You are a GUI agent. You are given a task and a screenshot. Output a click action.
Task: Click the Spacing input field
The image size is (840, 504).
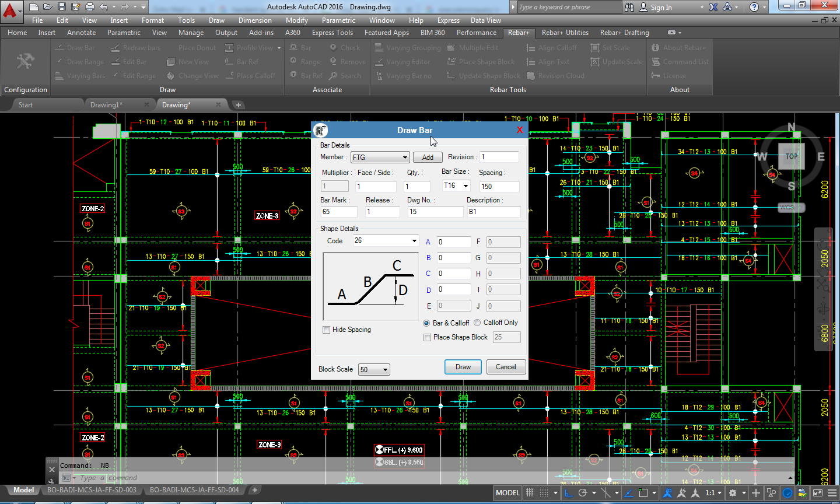pos(499,187)
